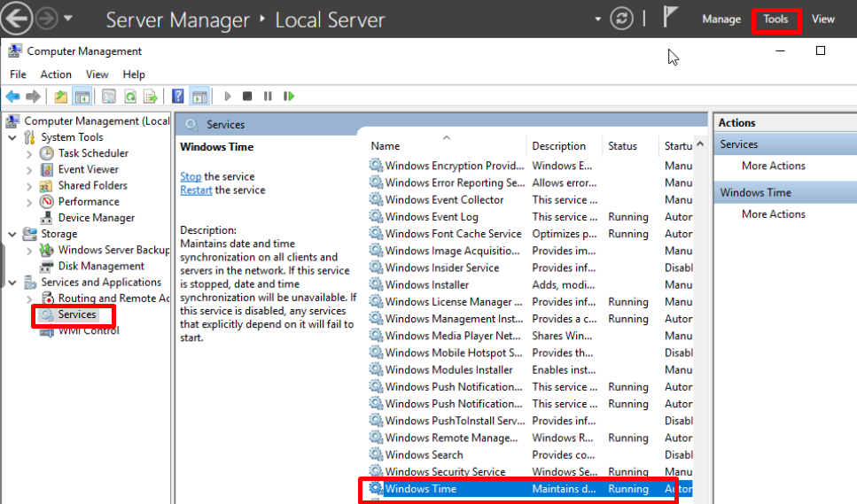Click the Restart Service toolbar icon

coord(287,97)
